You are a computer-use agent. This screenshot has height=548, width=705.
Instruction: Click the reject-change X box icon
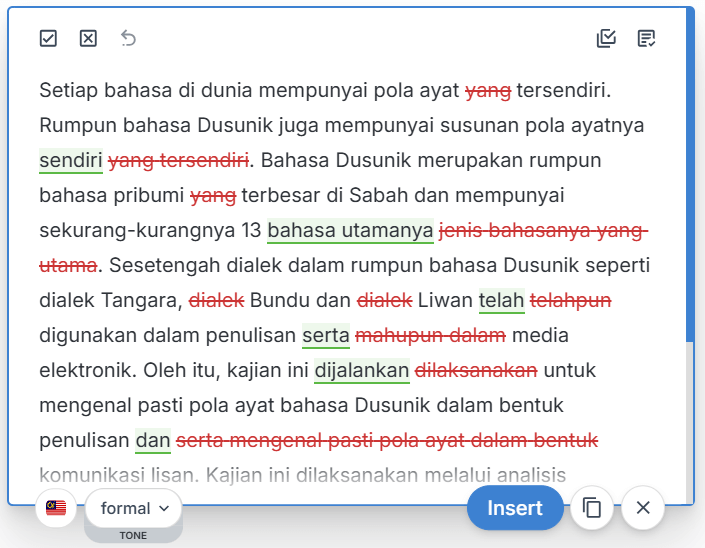pos(88,39)
